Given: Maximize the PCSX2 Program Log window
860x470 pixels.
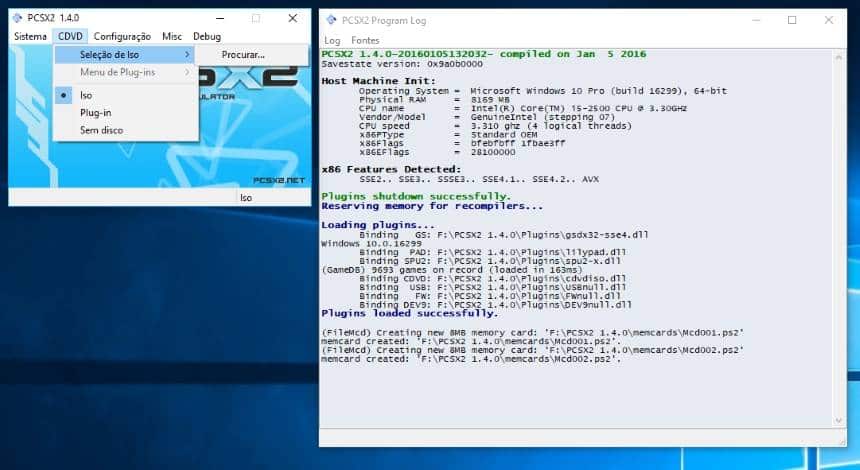Looking at the screenshot, I should pos(792,20).
